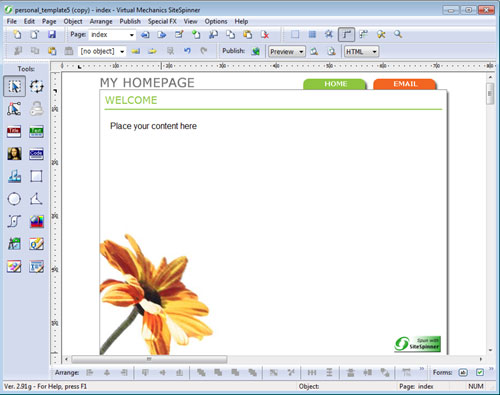
Task: Select the Circle shape tool
Action: click(14, 199)
